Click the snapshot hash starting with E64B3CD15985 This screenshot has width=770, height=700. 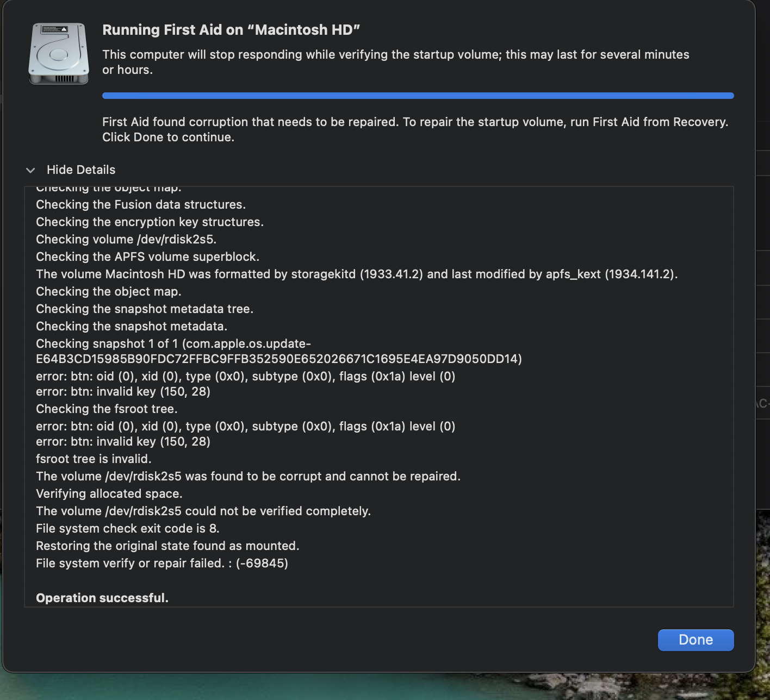point(279,359)
